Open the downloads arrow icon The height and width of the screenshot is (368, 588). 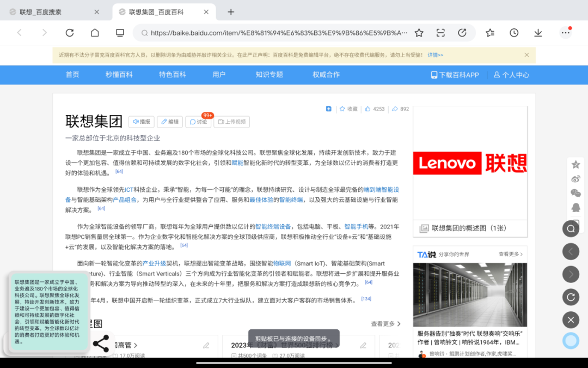538,33
